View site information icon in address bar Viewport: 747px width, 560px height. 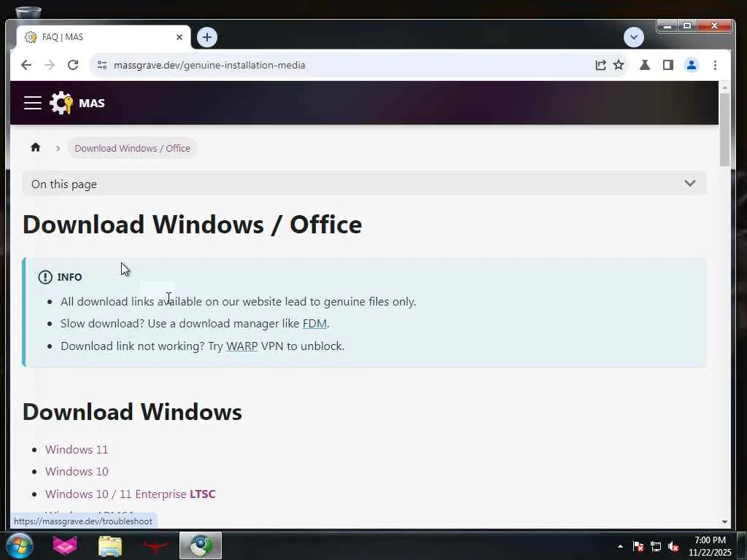coord(102,65)
